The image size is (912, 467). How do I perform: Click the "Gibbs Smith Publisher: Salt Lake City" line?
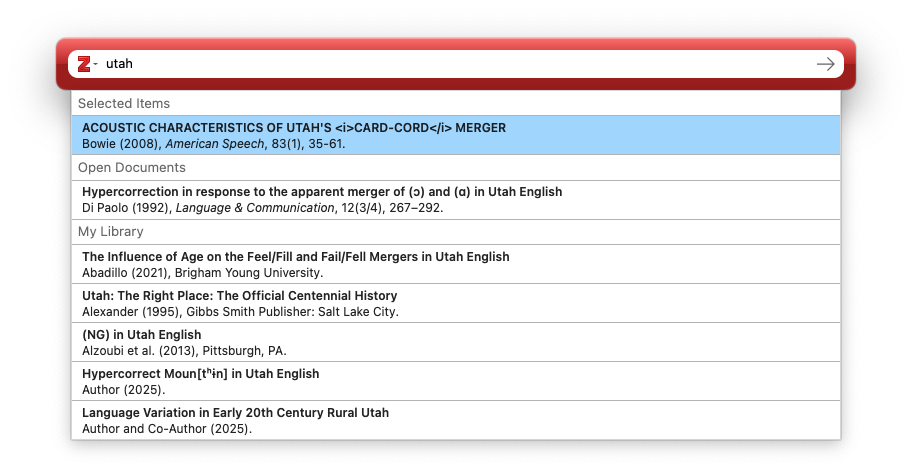pyautogui.click(x=292, y=312)
